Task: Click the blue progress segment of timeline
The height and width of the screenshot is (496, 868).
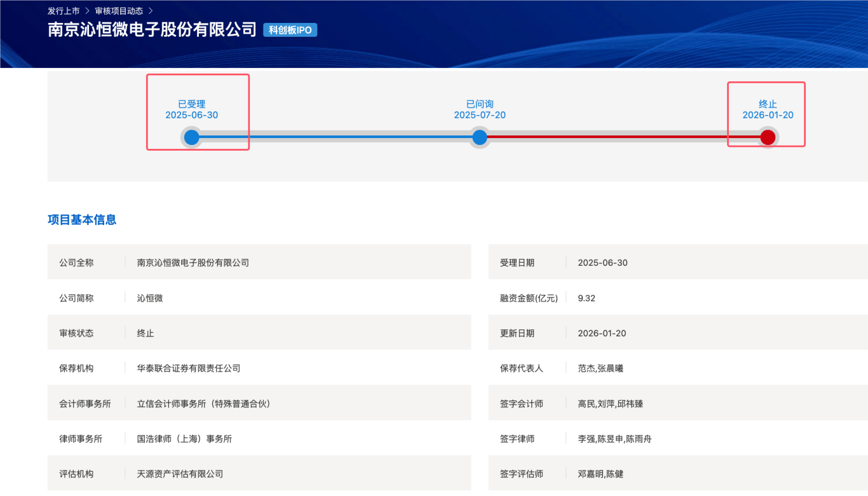Action: coord(336,137)
